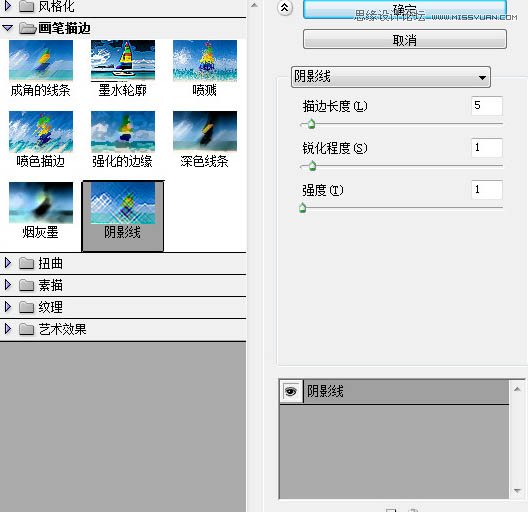Viewport: 528px width, 512px height.
Task: Select the 强化的边缘 filter thumbnail
Action: [123, 132]
